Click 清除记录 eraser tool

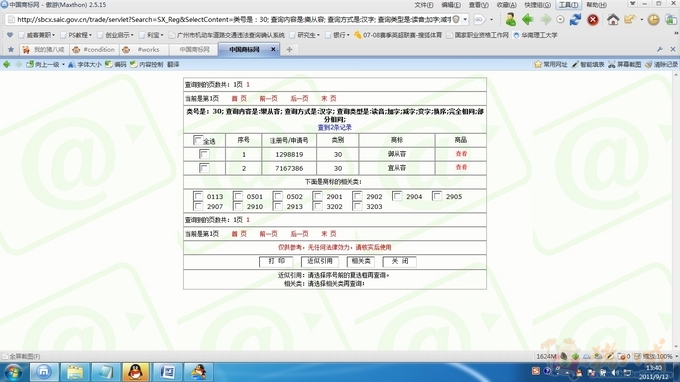click(661, 65)
